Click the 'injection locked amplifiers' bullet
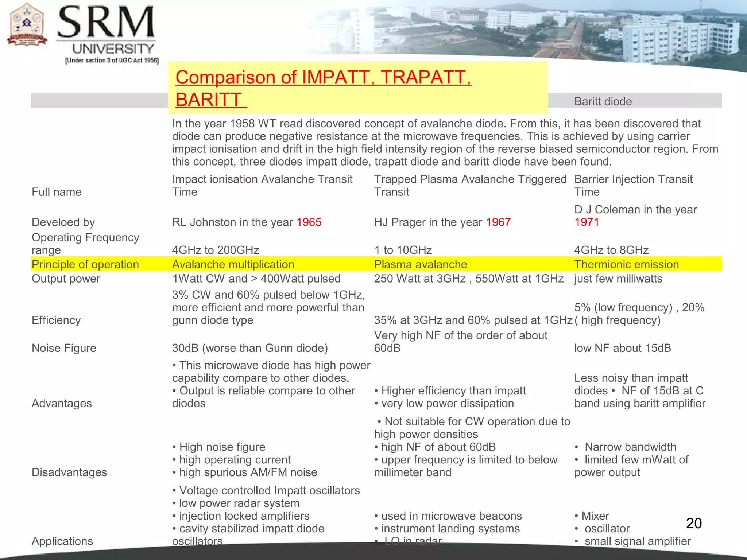The image size is (747, 560). pyautogui.click(x=241, y=516)
